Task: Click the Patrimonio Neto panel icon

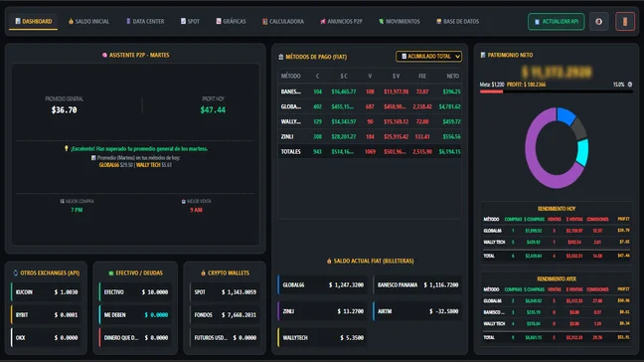Action: point(483,55)
